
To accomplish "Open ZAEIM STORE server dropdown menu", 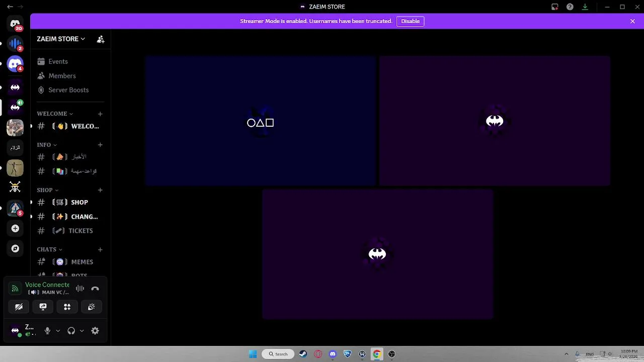I will tap(61, 39).
